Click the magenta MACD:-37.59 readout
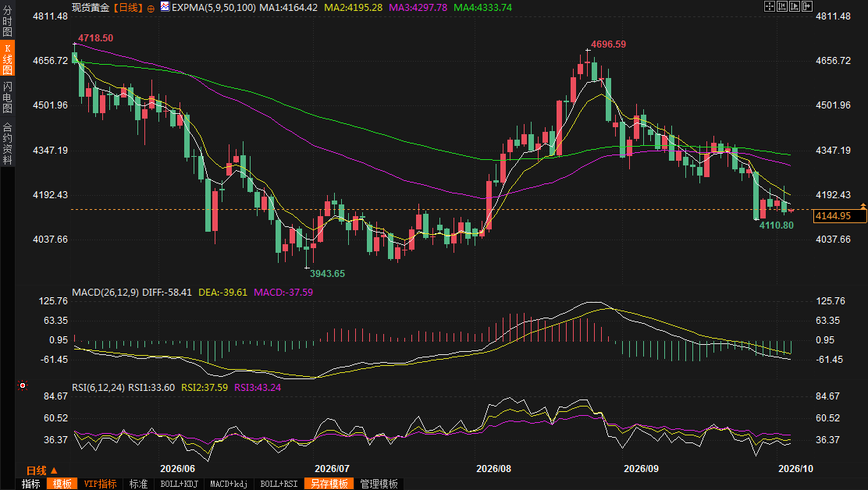 (x=283, y=292)
